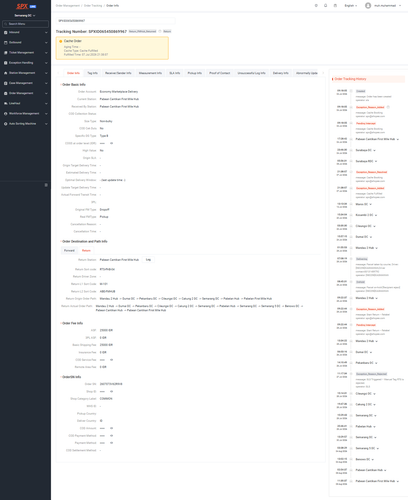Click the Ticket Management sidebar icon
408x500 pixels.
point(6,53)
